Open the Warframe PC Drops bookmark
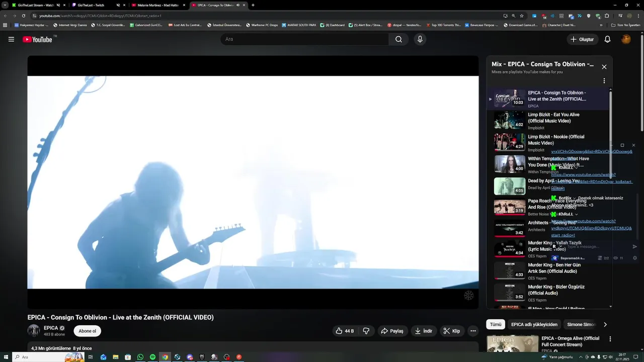The image size is (644, 362). point(262,25)
